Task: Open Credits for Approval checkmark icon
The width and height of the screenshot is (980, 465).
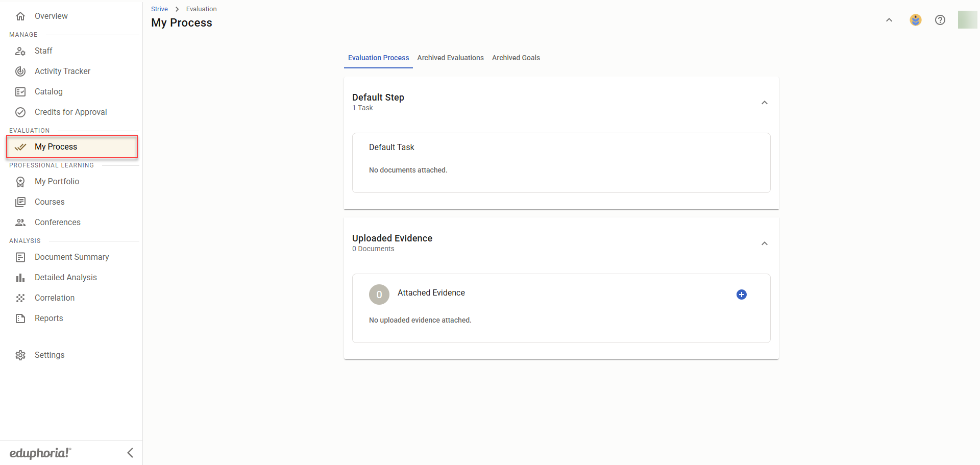Action: click(x=20, y=112)
